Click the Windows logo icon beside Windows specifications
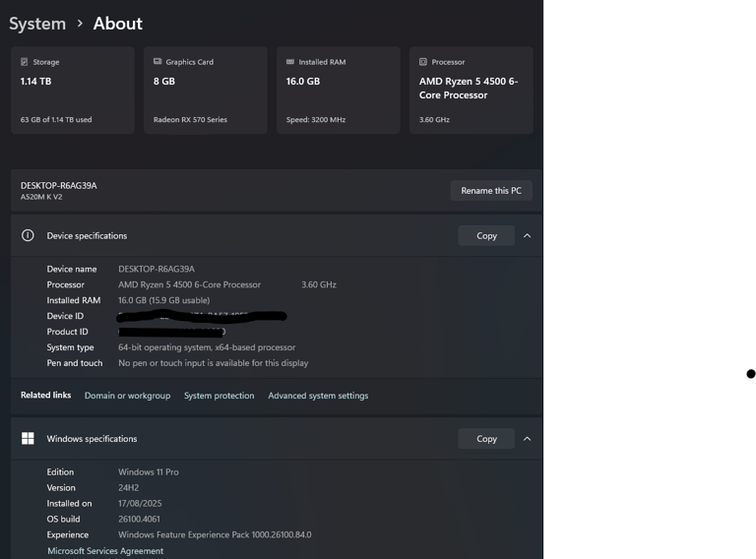Screen dimensions: 756x559 [x=28, y=438]
